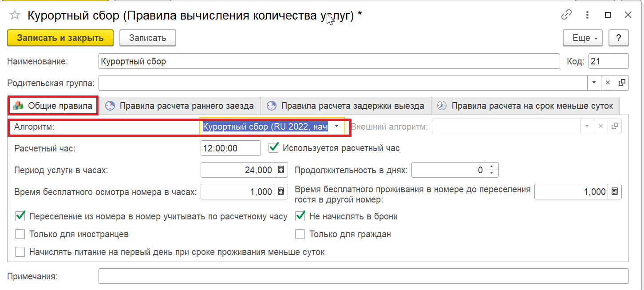The height and width of the screenshot is (290, 644).
Task: Open the window options menu with three dots
Action: tap(587, 15)
